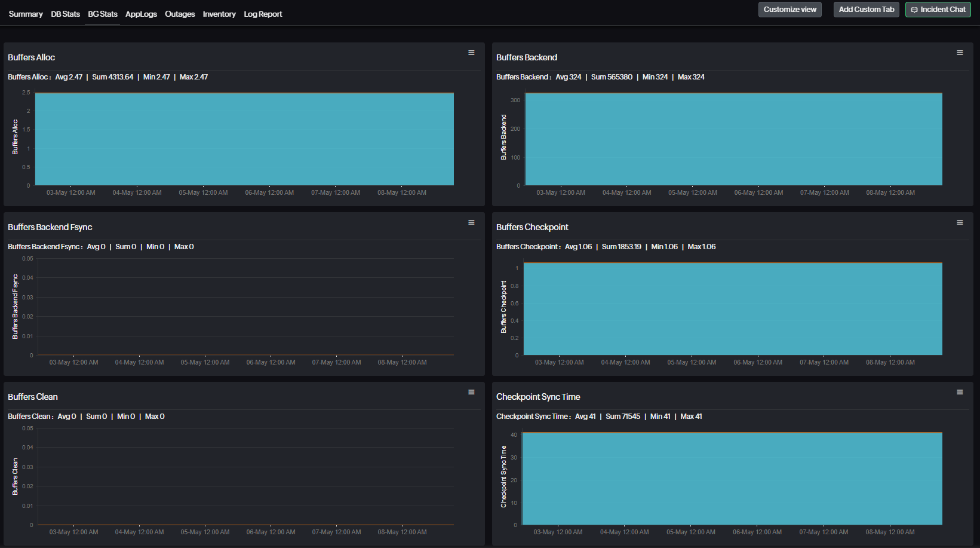980x548 pixels.
Task: Click the Buffers Backend chart area
Action: 734,139
